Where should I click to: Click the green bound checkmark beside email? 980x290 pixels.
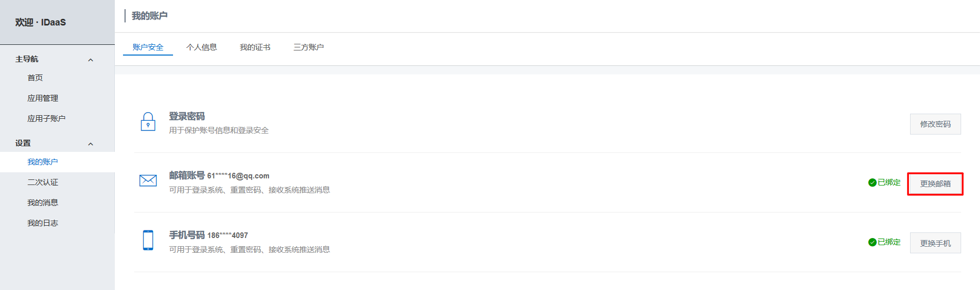(x=872, y=182)
